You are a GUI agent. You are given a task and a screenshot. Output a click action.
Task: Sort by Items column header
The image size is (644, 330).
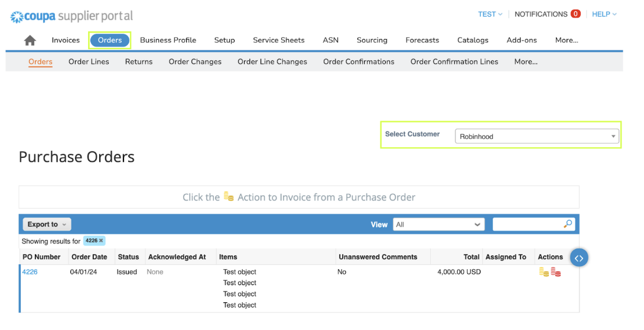click(228, 257)
